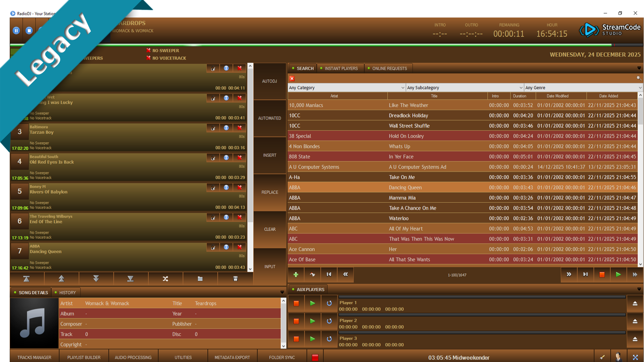Screen dimensions: 644x362
Task: Open the Any Subcategory dropdown
Action: [x=464, y=87]
